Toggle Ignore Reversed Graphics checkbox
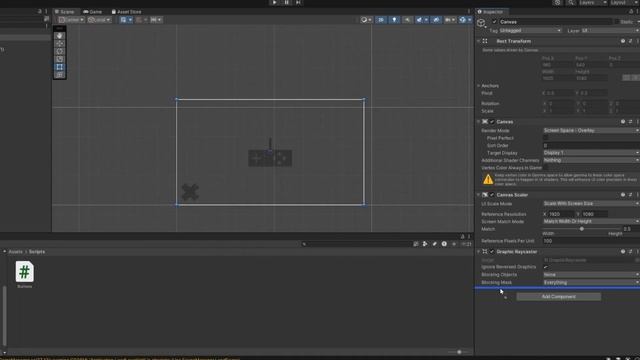The width and height of the screenshot is (640, 360). click(546, 267)
